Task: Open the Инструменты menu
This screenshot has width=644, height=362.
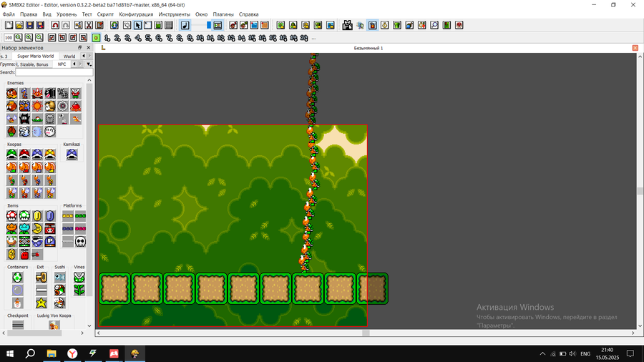Action: pos(174,14)
